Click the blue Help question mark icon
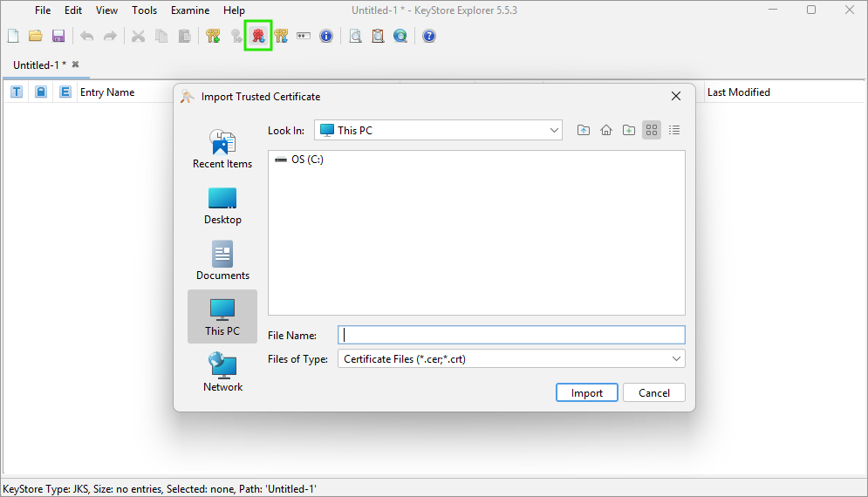The width and height of the screenshot is (868, 497). point(428,36)
